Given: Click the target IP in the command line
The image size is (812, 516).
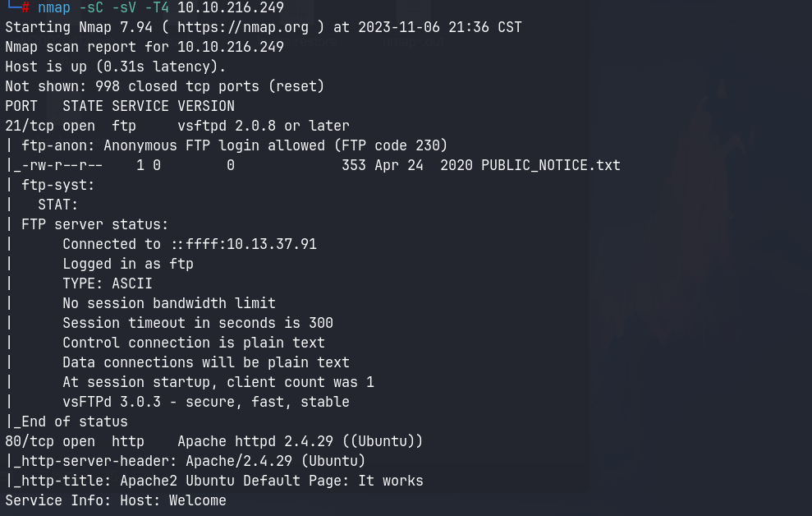Looking at the screenshot, I should click(x=231, y=7).
